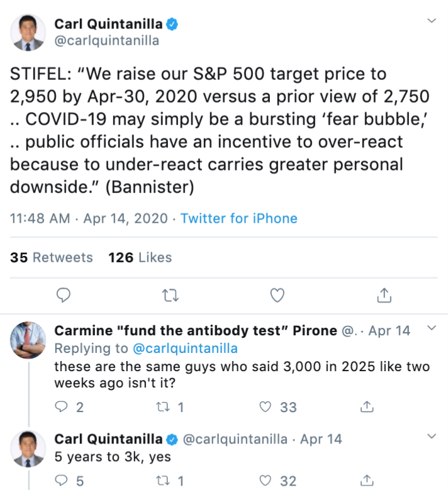Open the options chevron on Carl's "5 years to 3k" reply
The image size is (448, 490).
click(432, 436)
